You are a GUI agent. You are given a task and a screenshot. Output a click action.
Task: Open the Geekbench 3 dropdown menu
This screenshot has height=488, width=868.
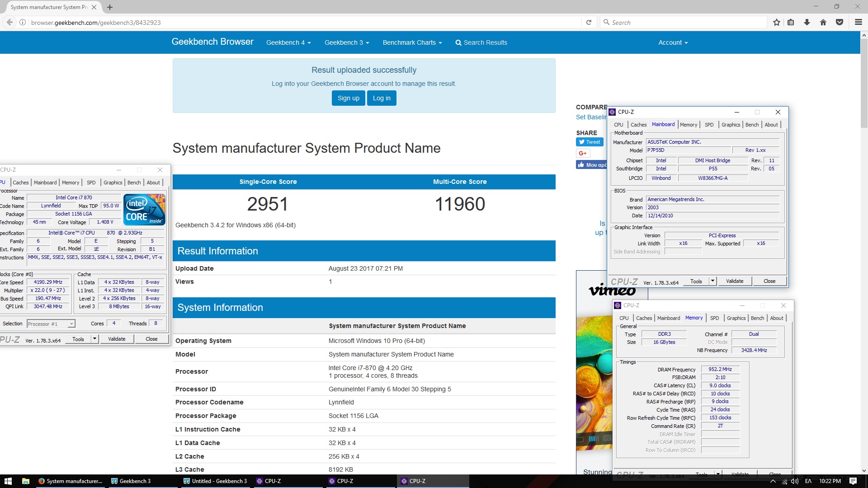(347, 42)
